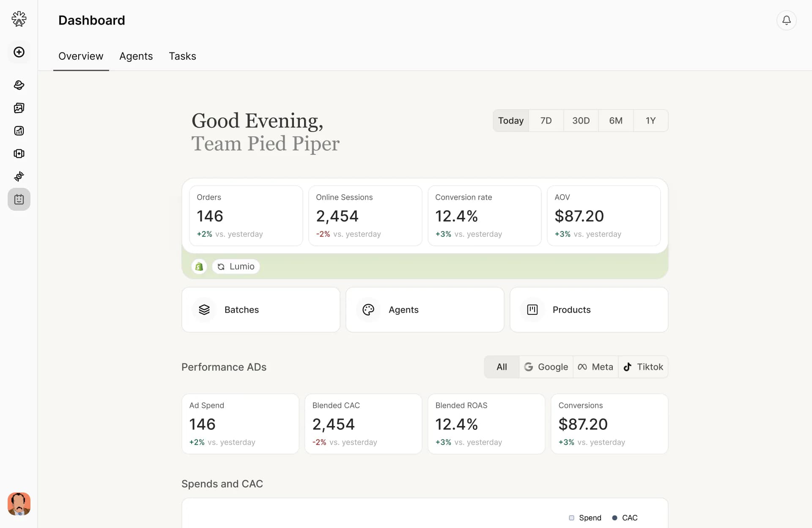This screenshot has width=812, height=528.
Task: Filter performance ads by Tiktok
Action: 643,367
